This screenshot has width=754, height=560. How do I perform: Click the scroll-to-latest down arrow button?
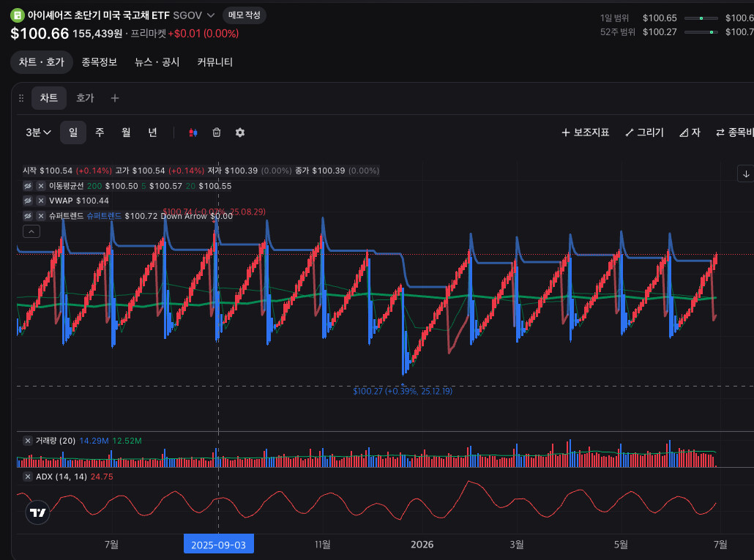tap(746, 174)
